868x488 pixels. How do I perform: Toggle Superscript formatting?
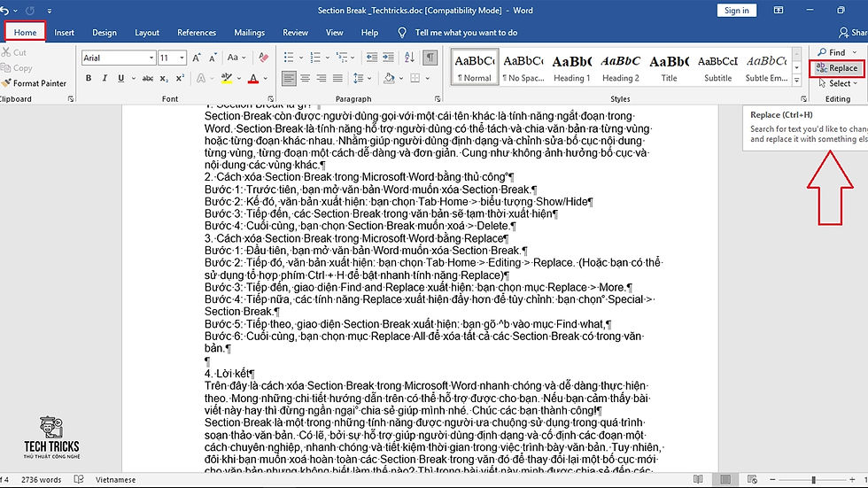[x=180, y=79]
